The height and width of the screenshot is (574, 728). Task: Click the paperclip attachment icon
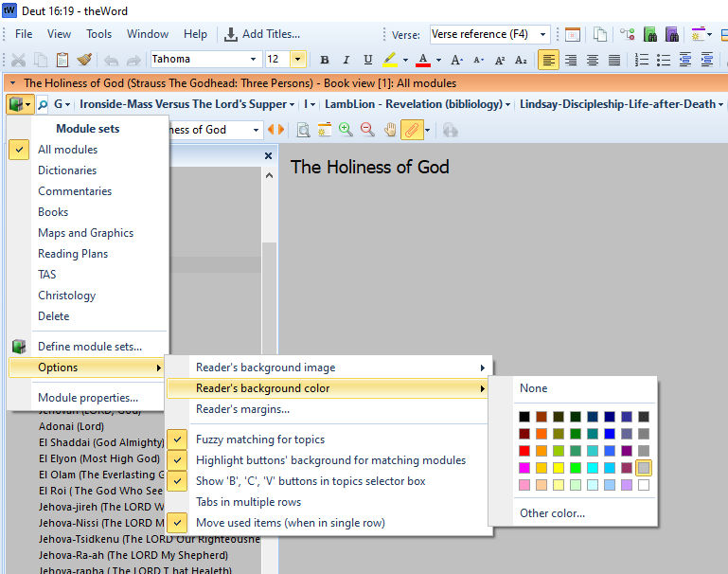[412, 130]
